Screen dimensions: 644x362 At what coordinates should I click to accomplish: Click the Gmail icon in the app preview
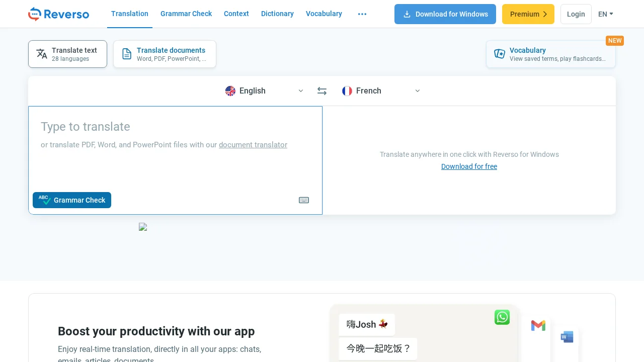[x=538, y=326]
